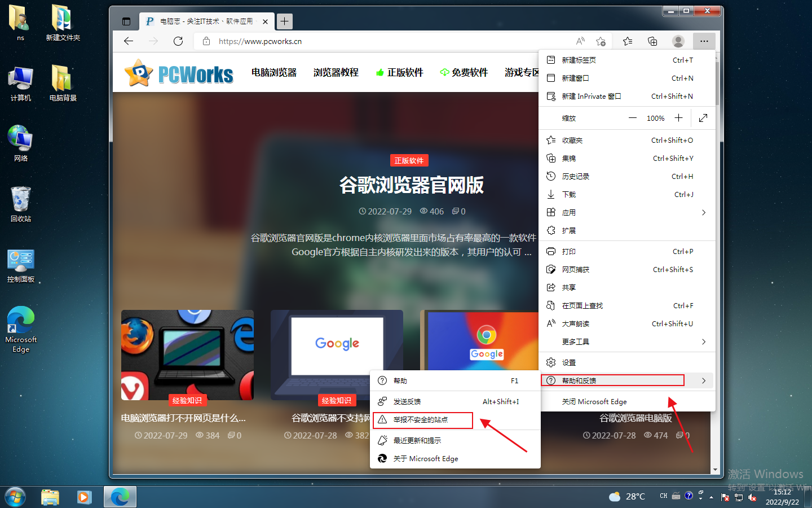Image resolution: width=812 pixels, height=508 pixels.
Task: Click the three-dots Settings and more button
Action: pyautogui.click(x=704, y=41)
